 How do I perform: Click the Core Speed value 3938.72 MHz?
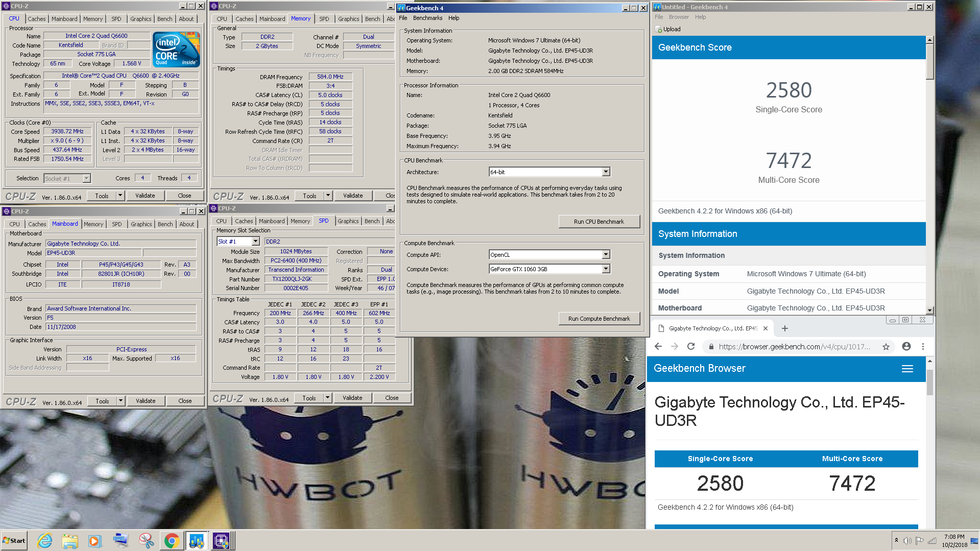(67, 131)
